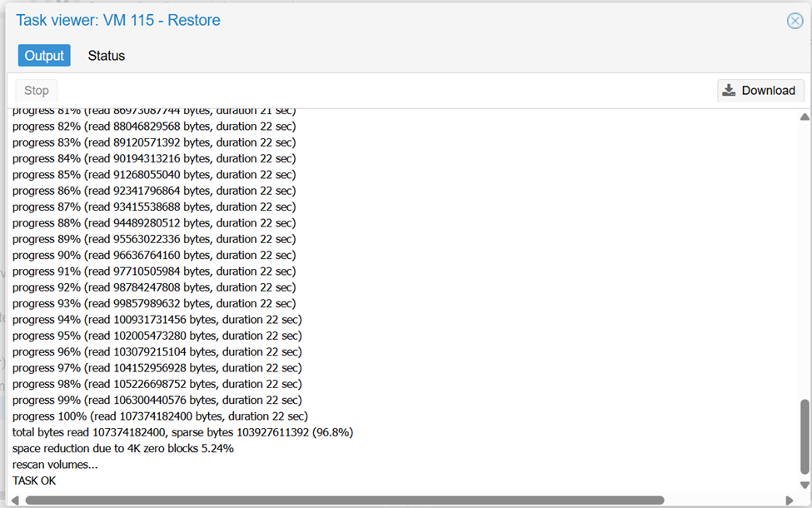Click the horizontal scrollbar left arrow
This screenshot has width=812, height=508.
(15, 501)
